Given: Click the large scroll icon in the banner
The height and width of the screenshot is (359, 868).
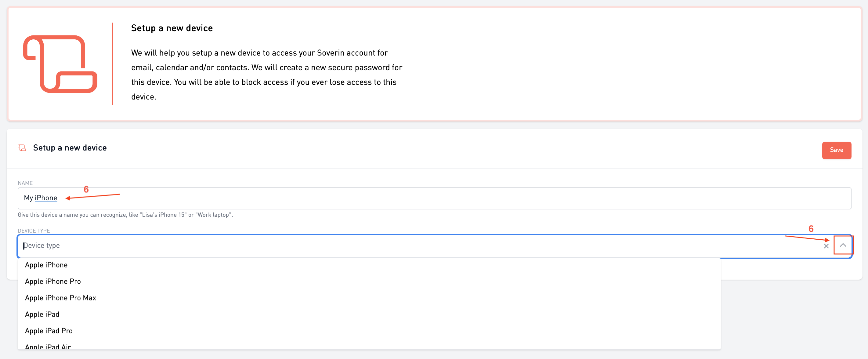Looking at the screenshot, I should click(x=60, y=64).
